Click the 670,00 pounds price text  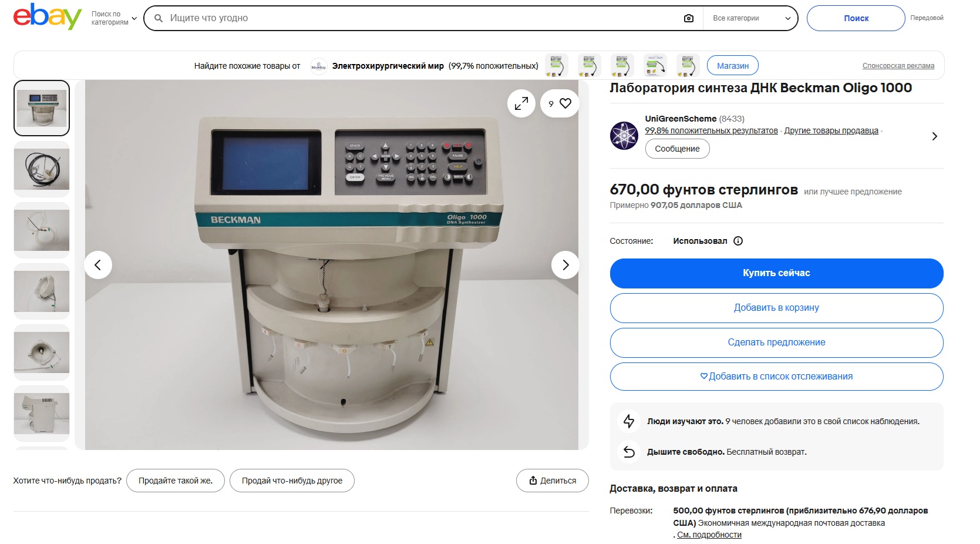pos(703,190)
